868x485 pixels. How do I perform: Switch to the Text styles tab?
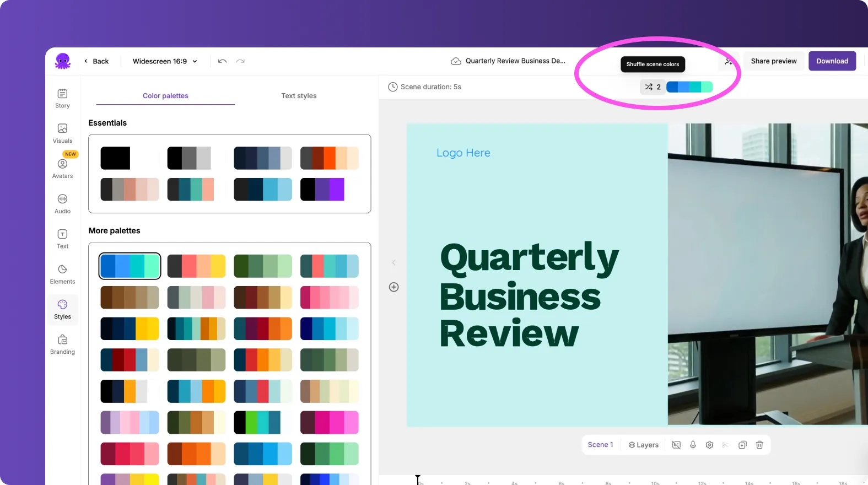point(299,96)
